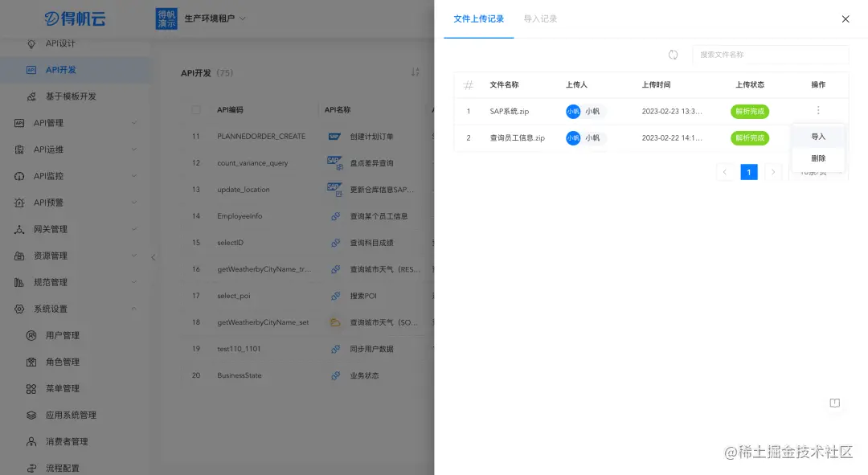868x475 pixels.
Task: Click the 搜索文件名称 search field
Action: point(770,55)
